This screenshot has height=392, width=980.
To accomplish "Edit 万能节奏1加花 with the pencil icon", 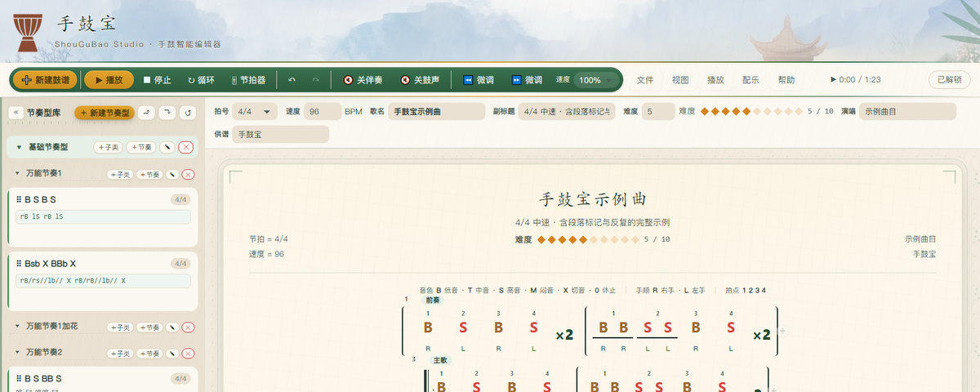I will click(172, 327).
